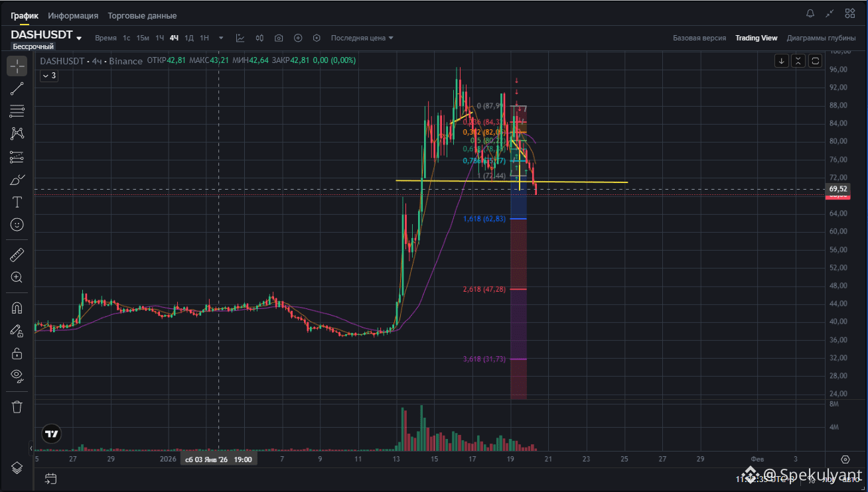Set the timeframe to 1Ч

coord(160,38)
